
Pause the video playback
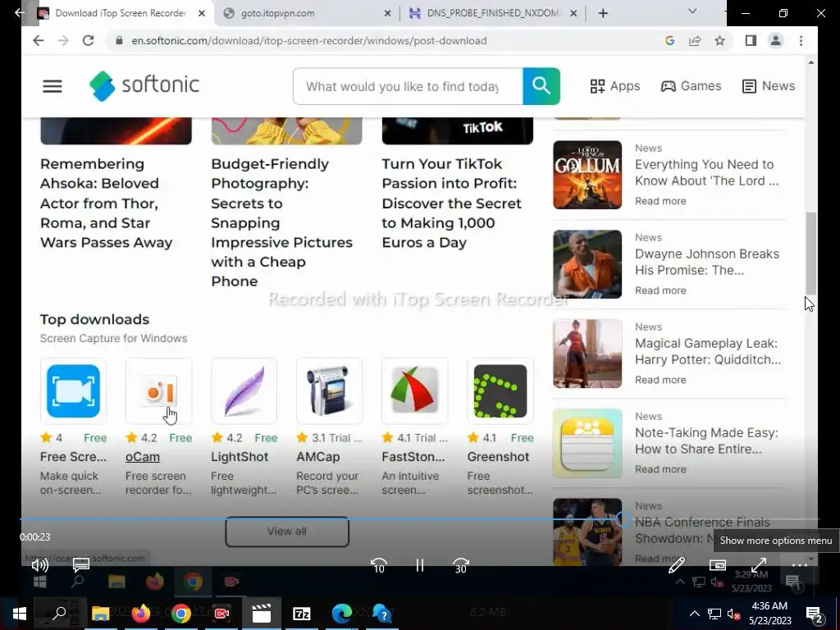pyautogui.click(x=420, y=565)
